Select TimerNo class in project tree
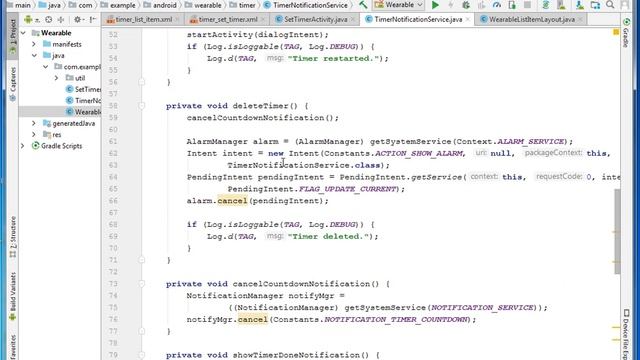 (x=83, y=100)
